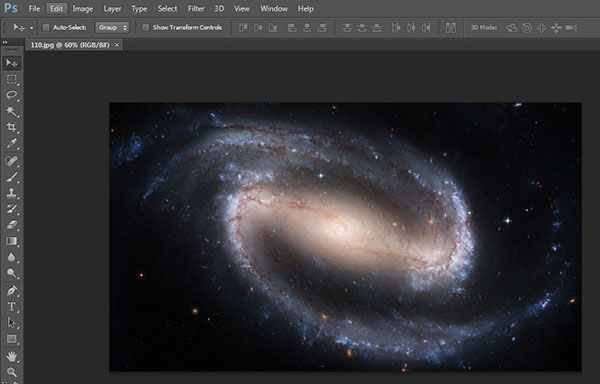Open the Select menu
The width and height of the screenshot is (600, 384).
pos(167,8)
